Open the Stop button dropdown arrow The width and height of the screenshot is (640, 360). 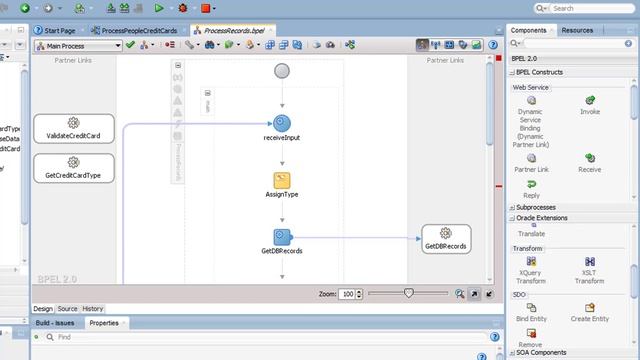coord(214,8)
